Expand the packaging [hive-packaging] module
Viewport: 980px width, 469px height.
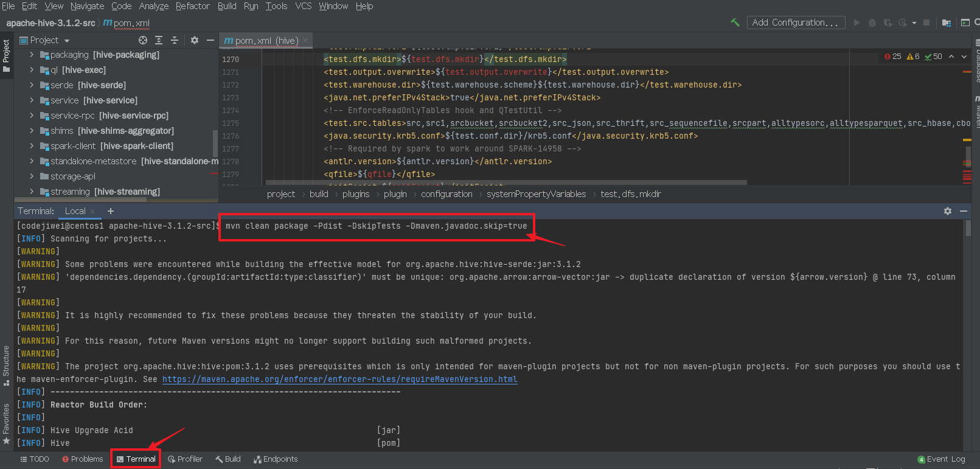pos(32,55)
